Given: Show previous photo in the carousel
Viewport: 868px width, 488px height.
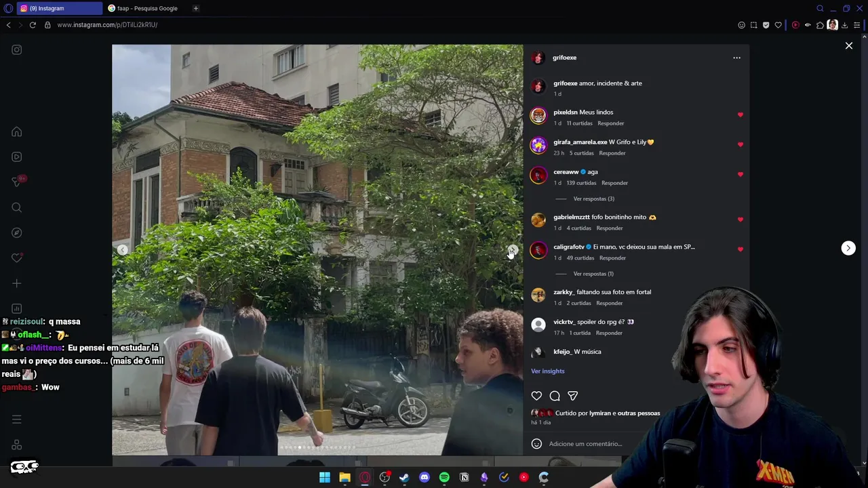Looking at the screenshot, I should pyautogui.click(x=122, y=249).
